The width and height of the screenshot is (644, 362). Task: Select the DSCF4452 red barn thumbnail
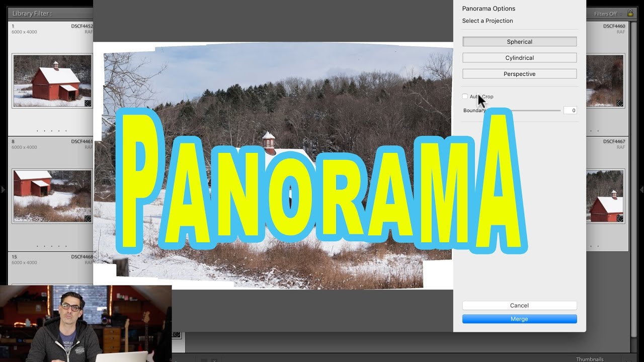[52, 81]
